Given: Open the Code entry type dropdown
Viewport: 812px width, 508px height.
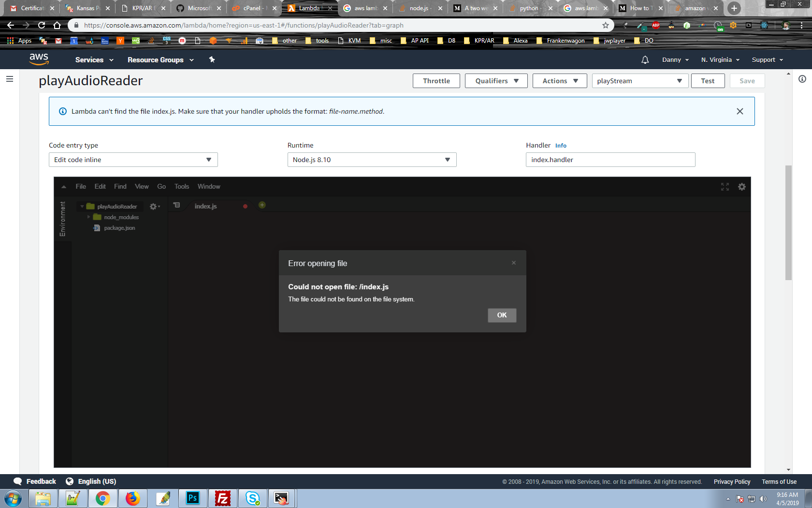Looking at the screenshot, I should pyautogui.click(x=133, y=160).
